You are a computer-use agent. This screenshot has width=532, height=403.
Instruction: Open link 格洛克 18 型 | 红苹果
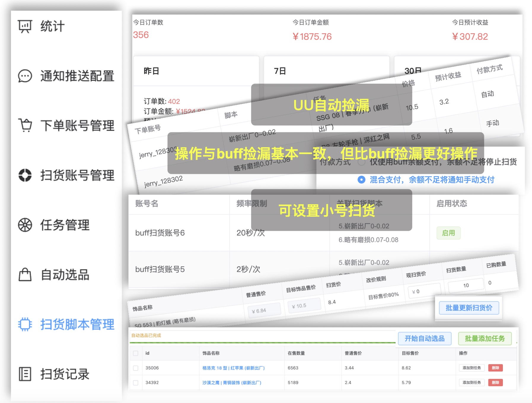coord(233,368)
